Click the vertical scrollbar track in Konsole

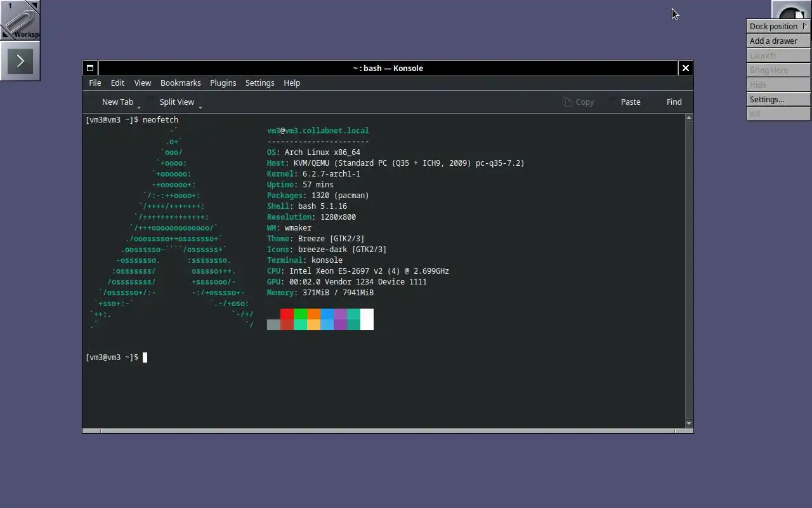[x=689, y=271]
